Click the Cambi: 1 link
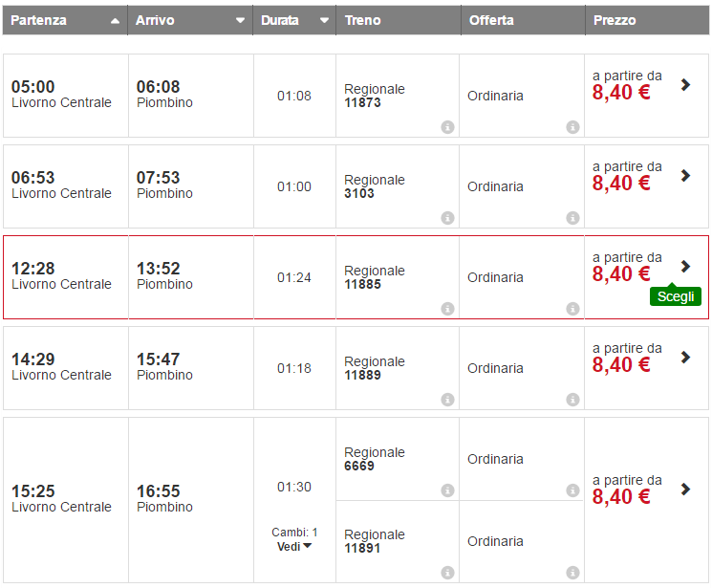Image resolution: width=712 pixels, height=588 pixels. click(294, 532)
